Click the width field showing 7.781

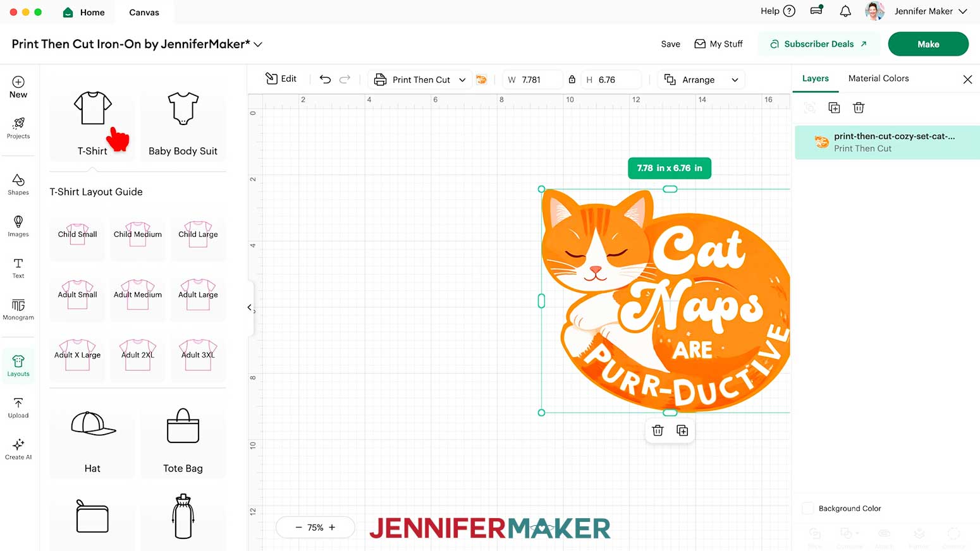[x=532, y=80]
